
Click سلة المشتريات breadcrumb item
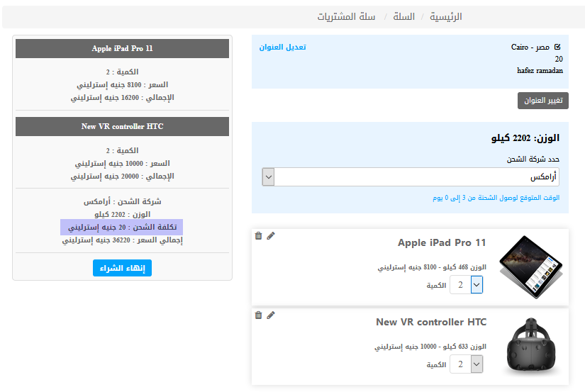click(x=346, y=17)
